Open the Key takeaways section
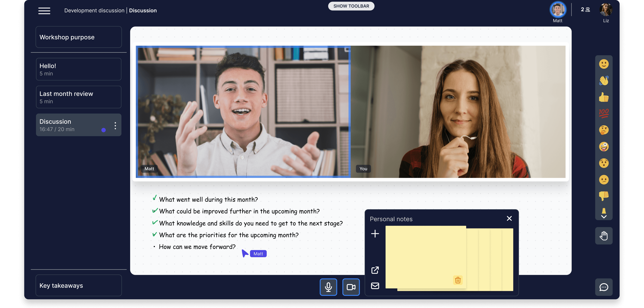The image size is (644, 308). [x=78, y=286]
